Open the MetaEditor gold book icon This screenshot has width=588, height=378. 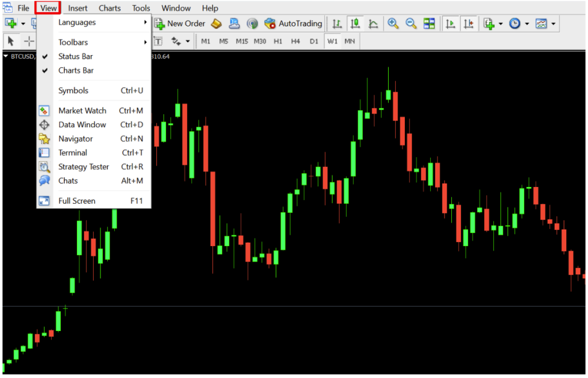click(216, 24)
